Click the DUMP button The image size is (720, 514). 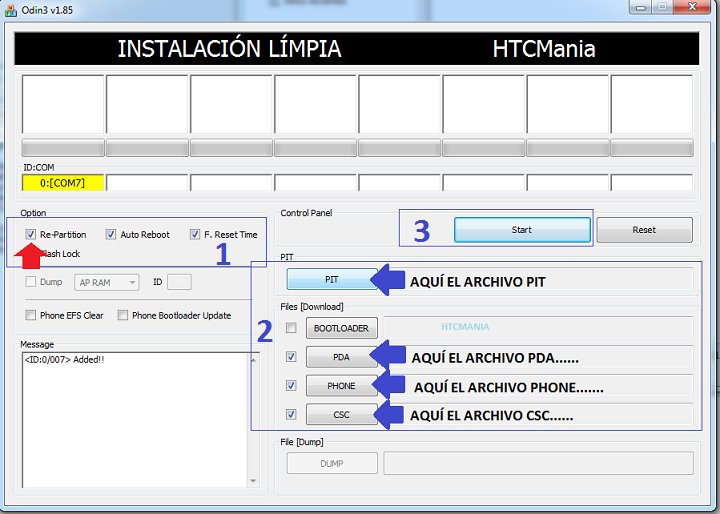(x=332, y=463)
